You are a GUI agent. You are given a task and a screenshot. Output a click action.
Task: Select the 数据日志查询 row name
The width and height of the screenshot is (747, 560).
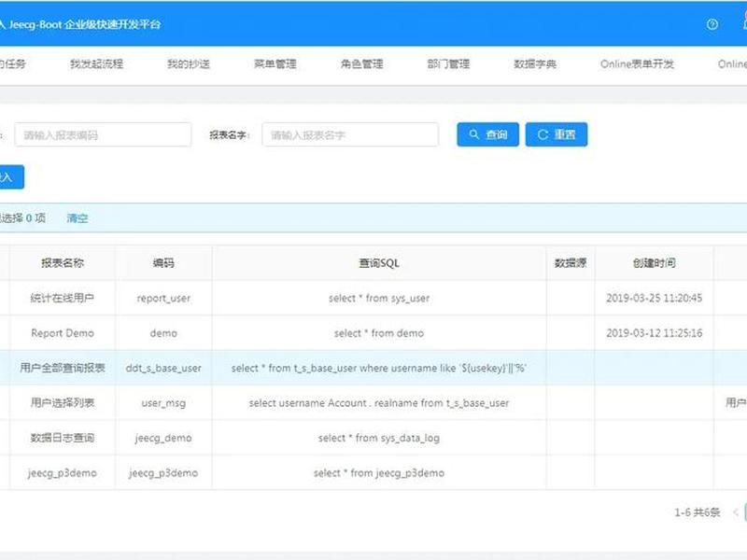63,438
